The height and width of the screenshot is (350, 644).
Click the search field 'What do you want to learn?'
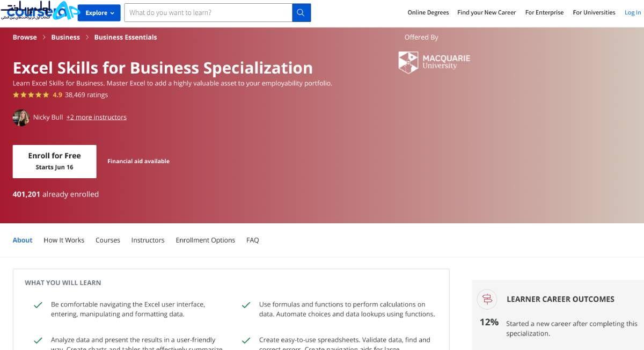point(208,12)
